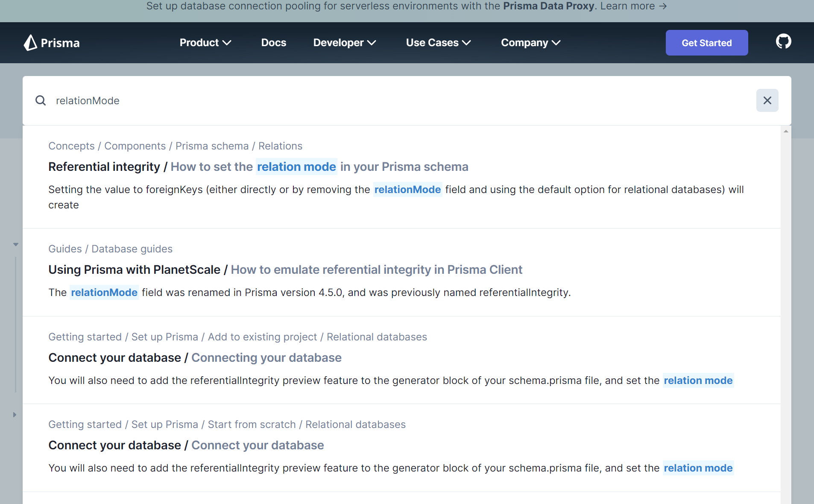The width and height of the screenshot is (814, 504).
Task: Open the Referential integrity relation mode result
Action: pos(258,167)
